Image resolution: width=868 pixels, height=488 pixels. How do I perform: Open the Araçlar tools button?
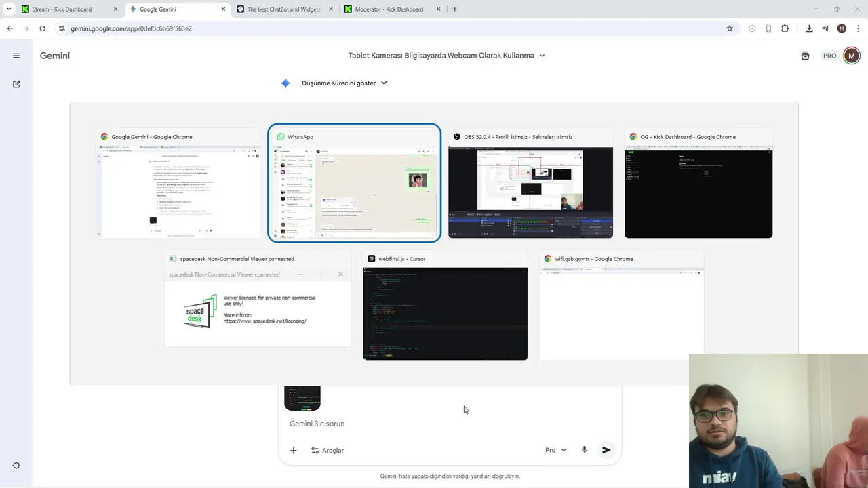coord(327,450)
